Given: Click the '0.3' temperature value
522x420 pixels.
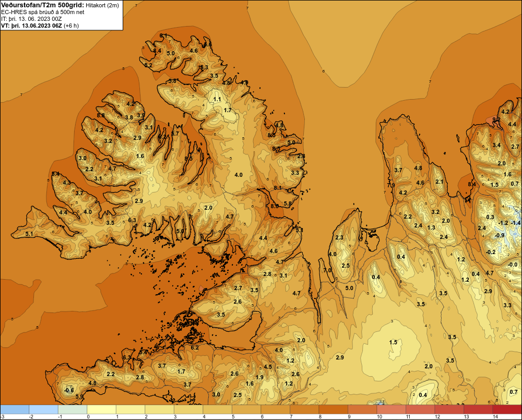Looking at the screenshot, I should coord(490,217).
